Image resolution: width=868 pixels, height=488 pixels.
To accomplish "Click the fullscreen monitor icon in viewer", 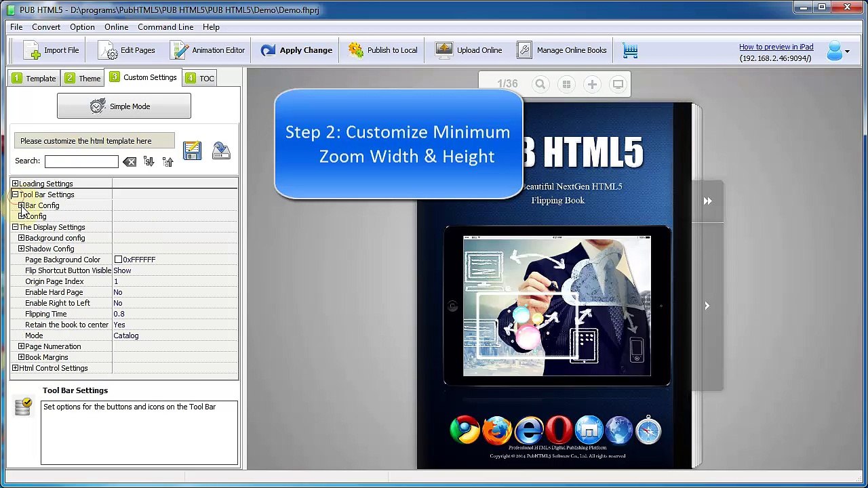I will click(618, 85).
